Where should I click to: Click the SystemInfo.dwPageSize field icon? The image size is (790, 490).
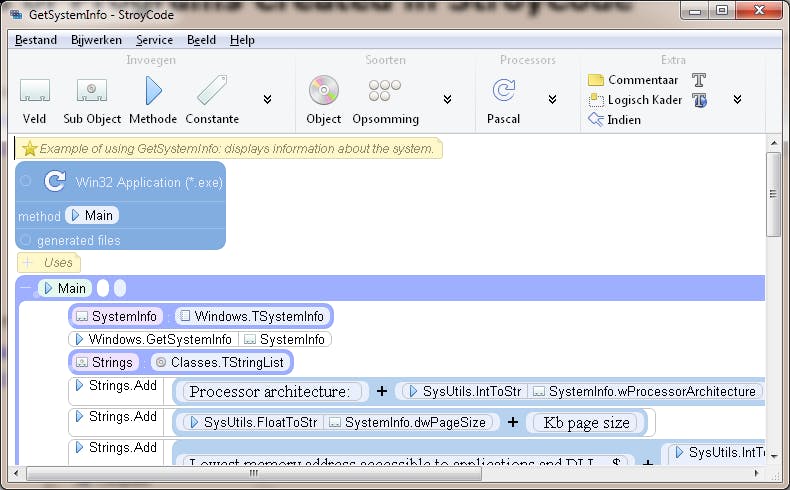click(x=335, y=423)
